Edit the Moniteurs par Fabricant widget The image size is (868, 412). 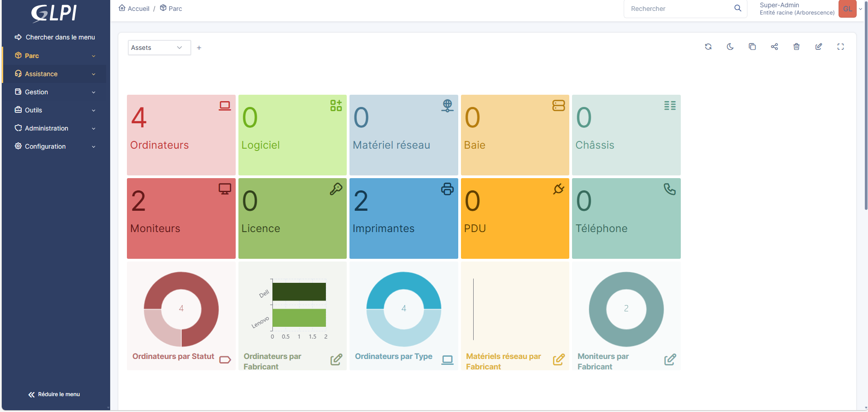(x=670, y=359)
